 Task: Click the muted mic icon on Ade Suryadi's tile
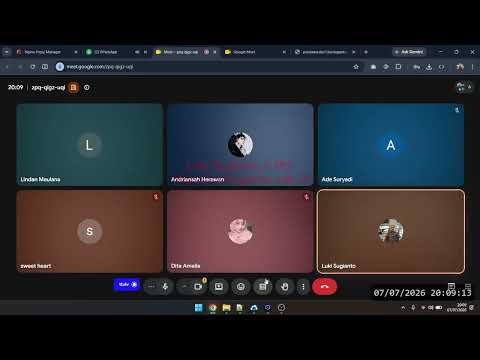[457, 110]
